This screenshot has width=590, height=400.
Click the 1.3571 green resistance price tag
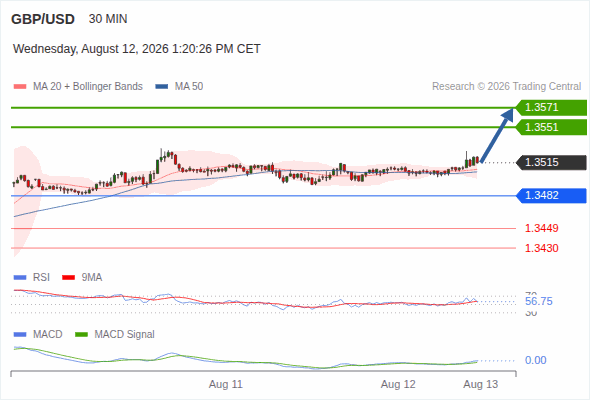pyautogui.click(x=551, y=108)
